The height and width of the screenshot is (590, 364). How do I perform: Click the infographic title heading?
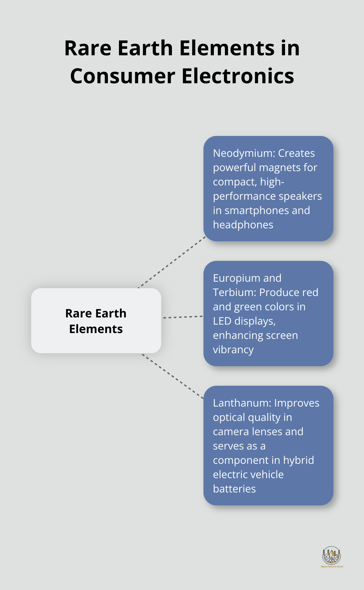click(x=182, y=62)
